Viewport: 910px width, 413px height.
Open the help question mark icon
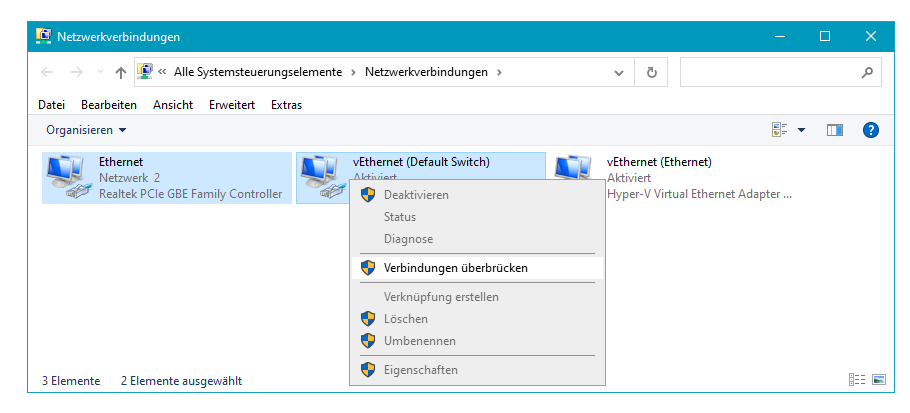tap(870, 130)
